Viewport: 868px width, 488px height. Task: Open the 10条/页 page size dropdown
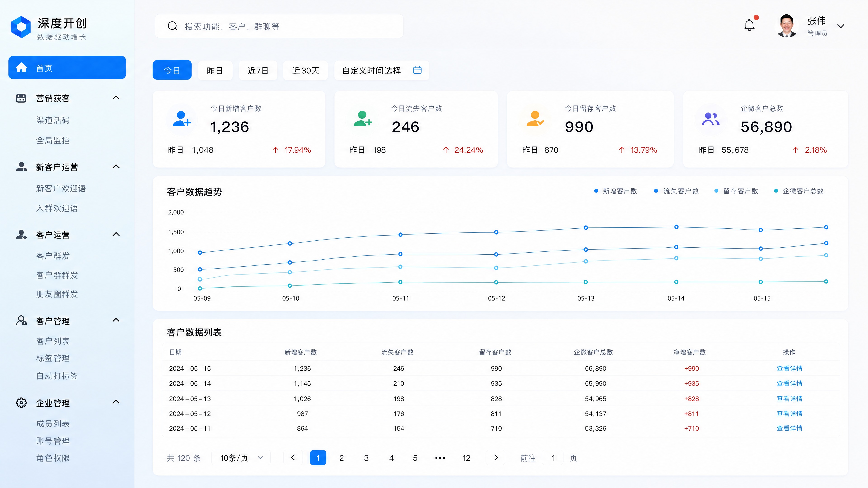[x=241, y=458]
